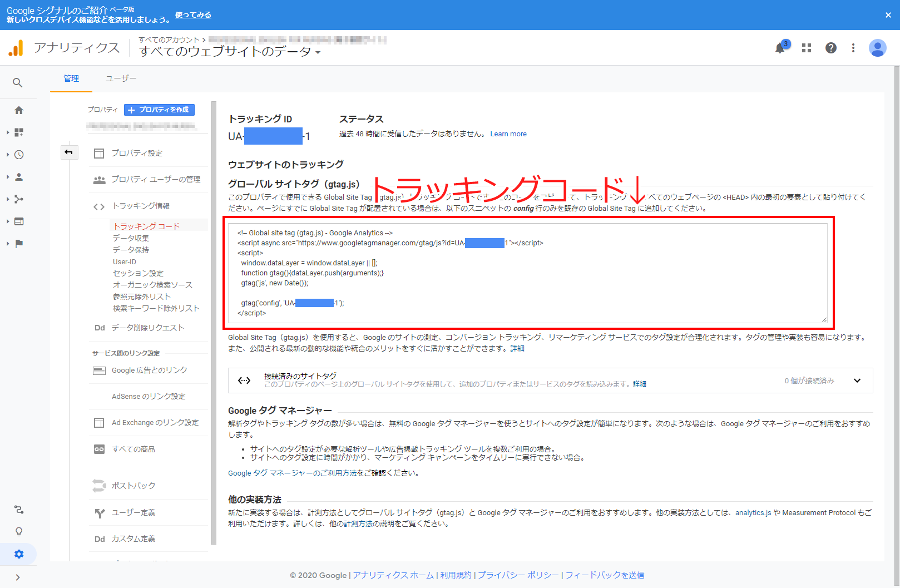Click 詳細 link after Global Site Tag description

(x=517, y=349)
